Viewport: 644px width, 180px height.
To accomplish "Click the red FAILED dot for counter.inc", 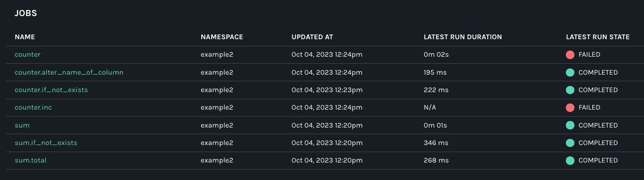I will [570, 107].
